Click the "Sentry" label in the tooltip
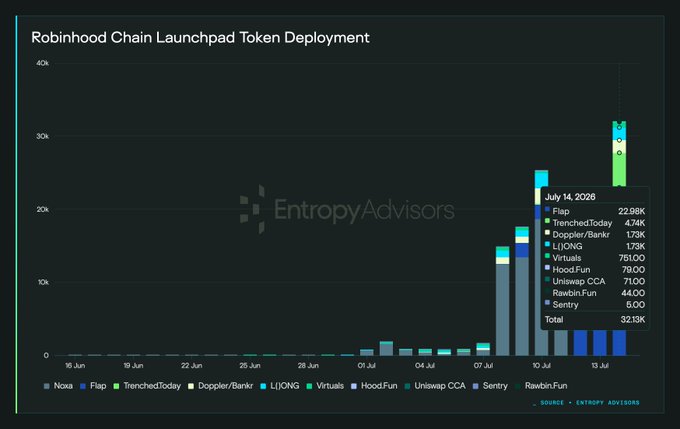Screen dimensions: 680x429 pos(566,305)
